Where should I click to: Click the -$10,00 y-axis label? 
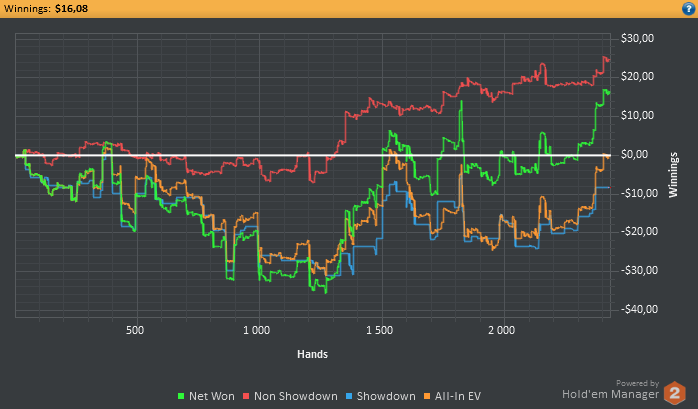tap(639, 193)
